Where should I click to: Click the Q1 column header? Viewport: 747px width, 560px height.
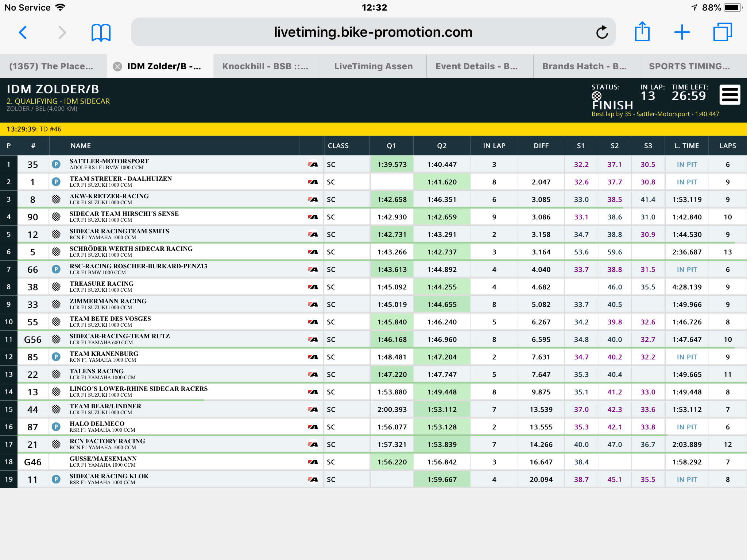click(x=391, y=146)
